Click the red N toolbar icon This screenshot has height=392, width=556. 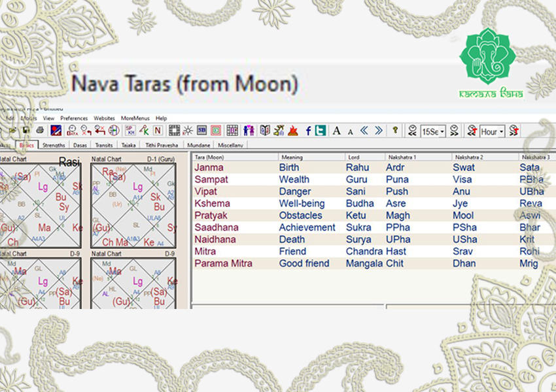pos(158,131)
